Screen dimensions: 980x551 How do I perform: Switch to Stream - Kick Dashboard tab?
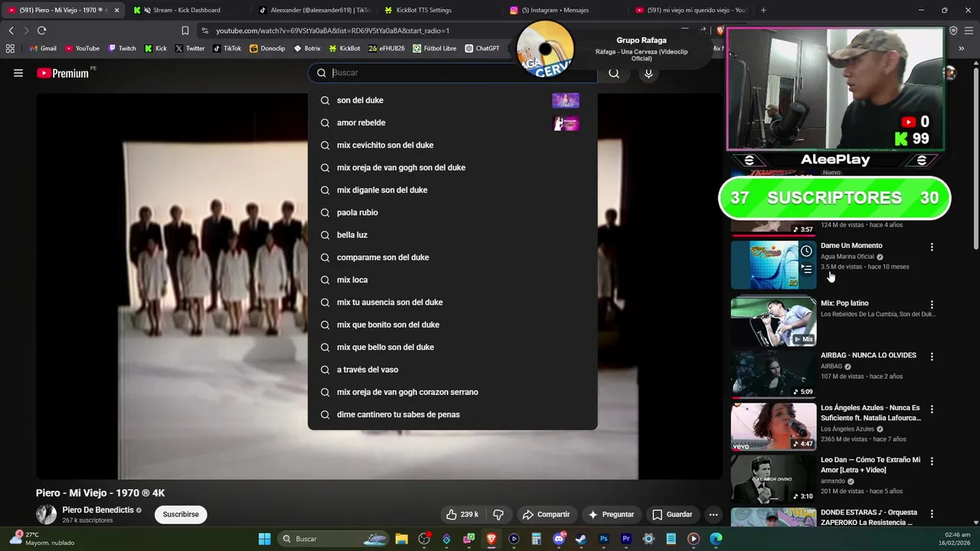(187, 10)
